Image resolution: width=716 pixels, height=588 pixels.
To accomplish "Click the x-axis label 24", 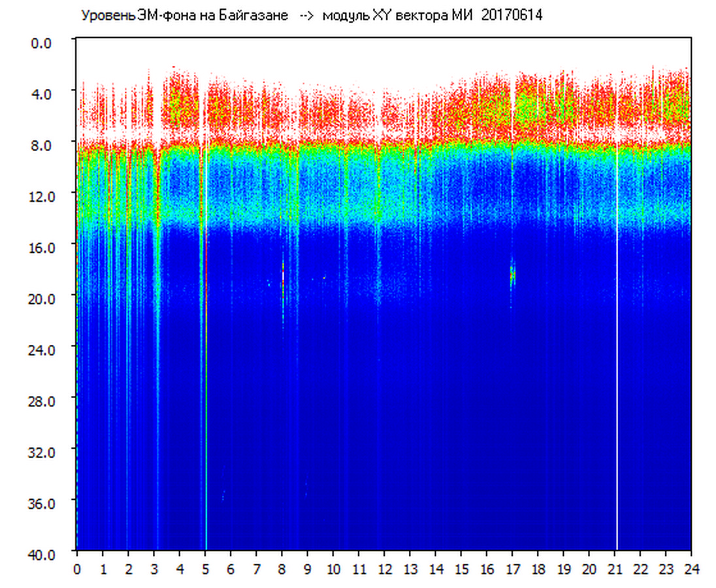I will (x=691, y=568).
